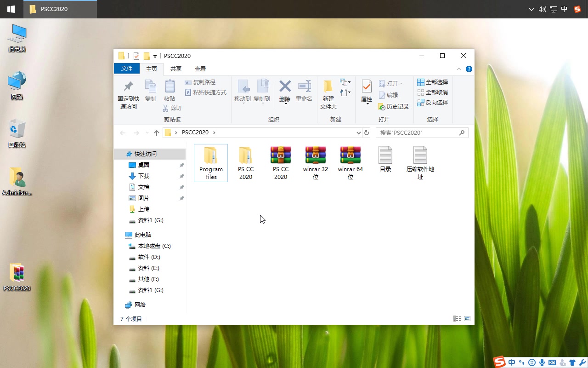Screen dimensions: 588x368
Task: Click the Windows Start button
Action: pyautogui.click(x=11, y=9)
